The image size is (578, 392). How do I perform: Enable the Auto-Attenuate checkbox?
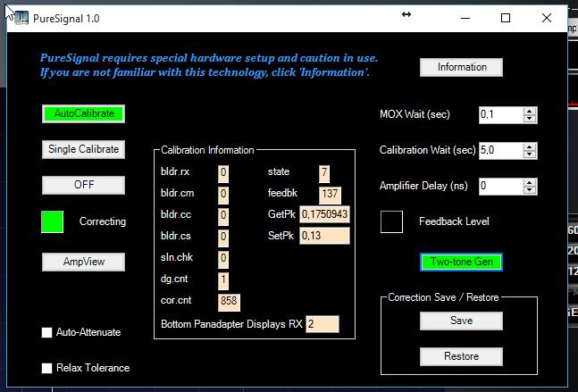coord(46,332)
